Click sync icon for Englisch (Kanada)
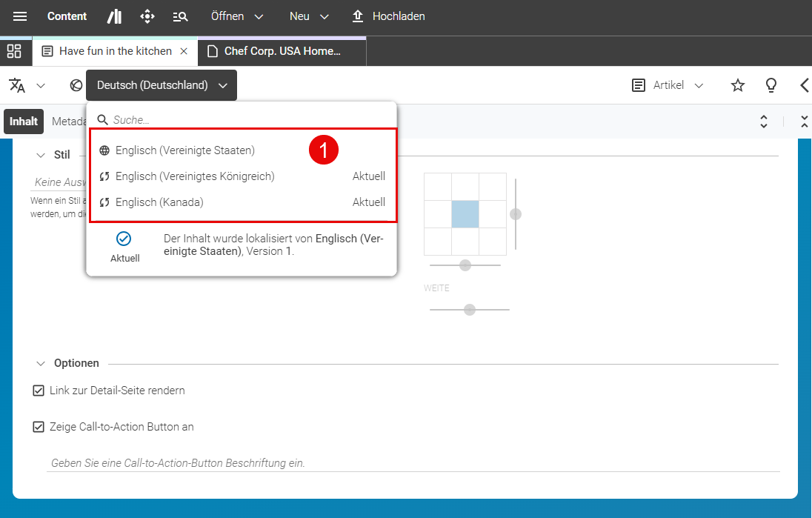The width and height of the screenshot is (812, 518). tap(104, 202)
